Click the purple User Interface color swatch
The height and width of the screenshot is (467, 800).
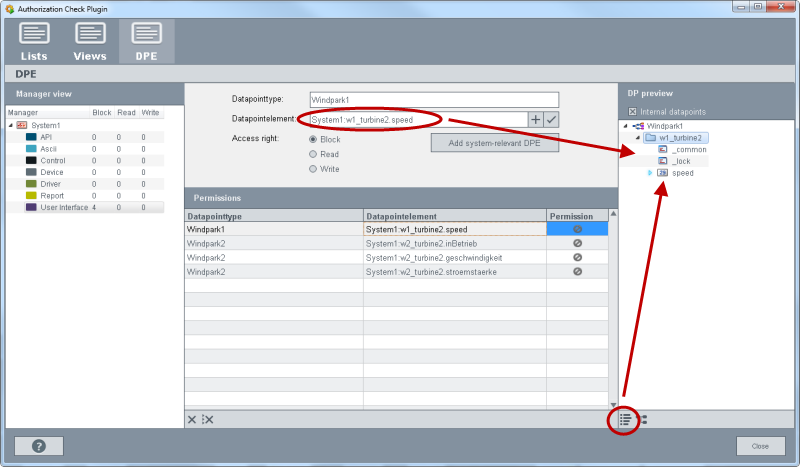tap(31, 207)
